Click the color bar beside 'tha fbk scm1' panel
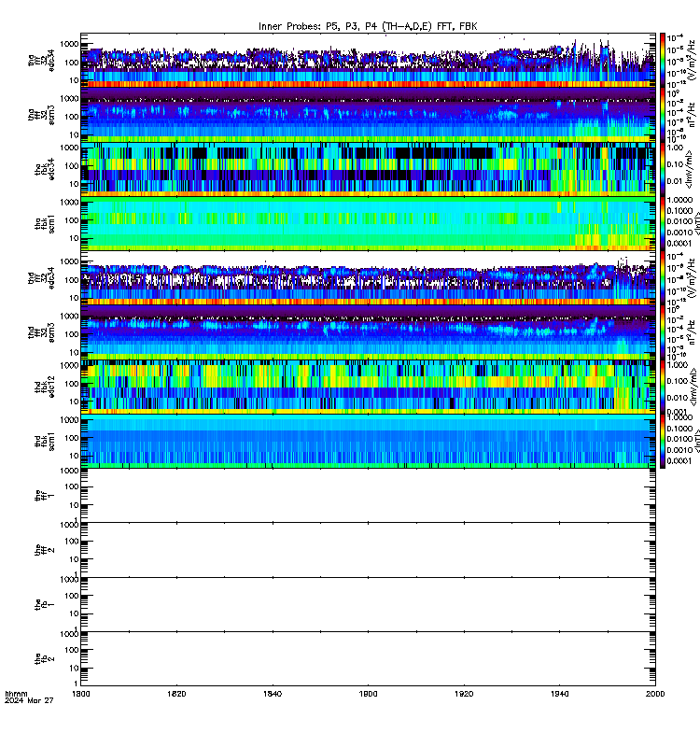This screenshot has height=747, width=700. 663,224
